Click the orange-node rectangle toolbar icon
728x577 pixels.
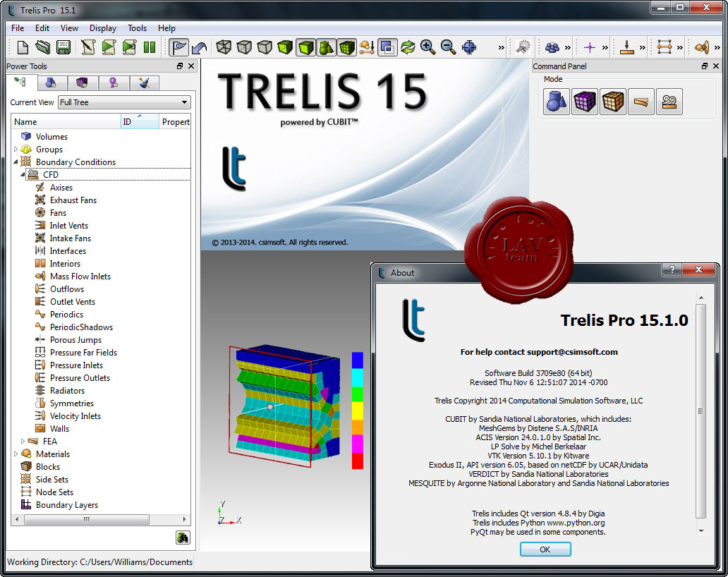tap(665, 47)
